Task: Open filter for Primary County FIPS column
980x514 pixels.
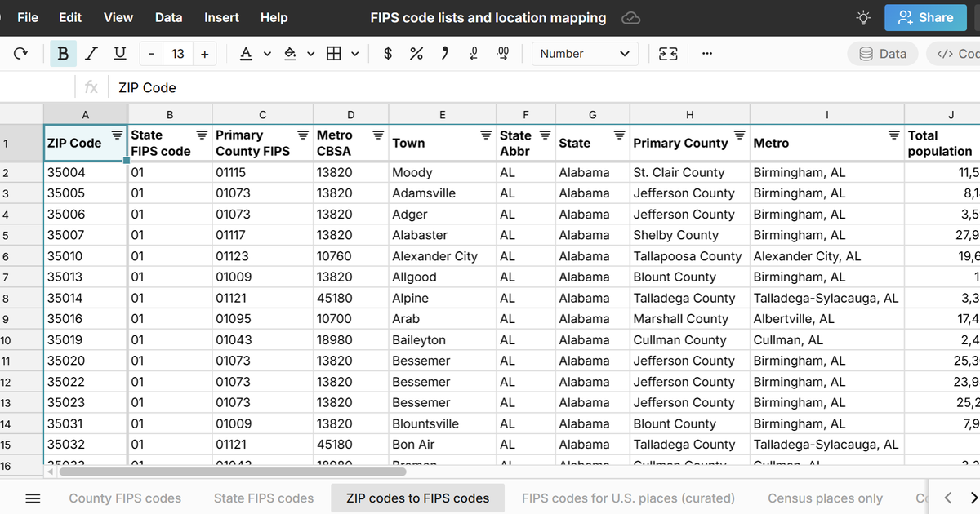Action: 303,135
